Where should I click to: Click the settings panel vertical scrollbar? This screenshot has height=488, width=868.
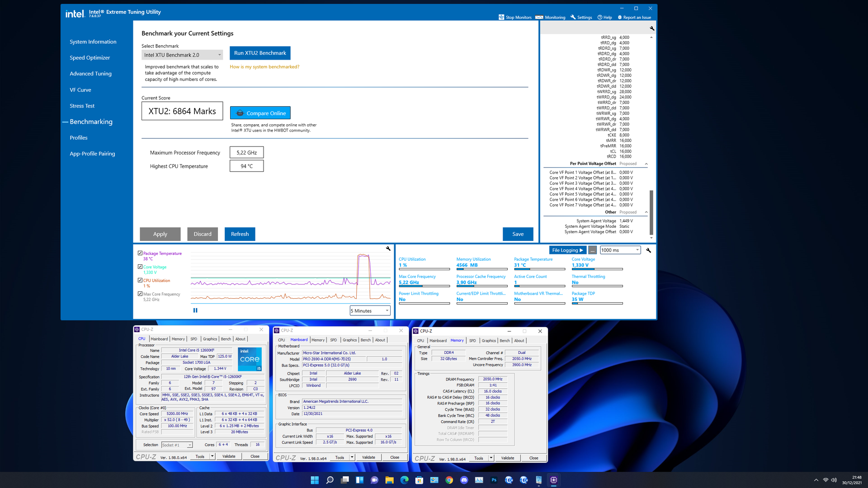(651, 212)
